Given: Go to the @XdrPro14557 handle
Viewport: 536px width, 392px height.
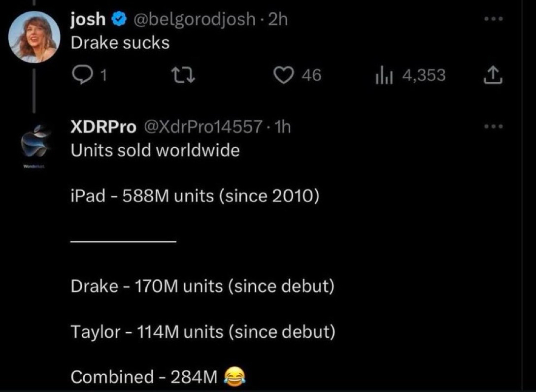Looking at the screenshot, I should [x=202, y=127].
